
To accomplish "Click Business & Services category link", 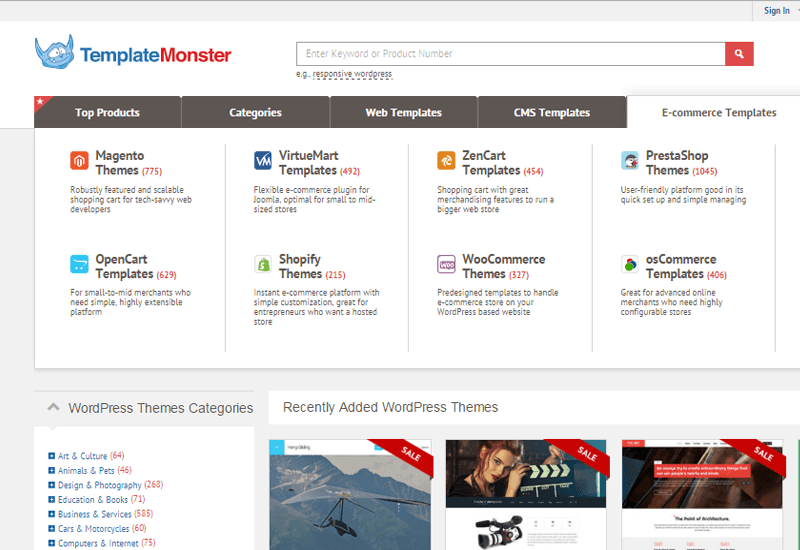I will (94, 514).
